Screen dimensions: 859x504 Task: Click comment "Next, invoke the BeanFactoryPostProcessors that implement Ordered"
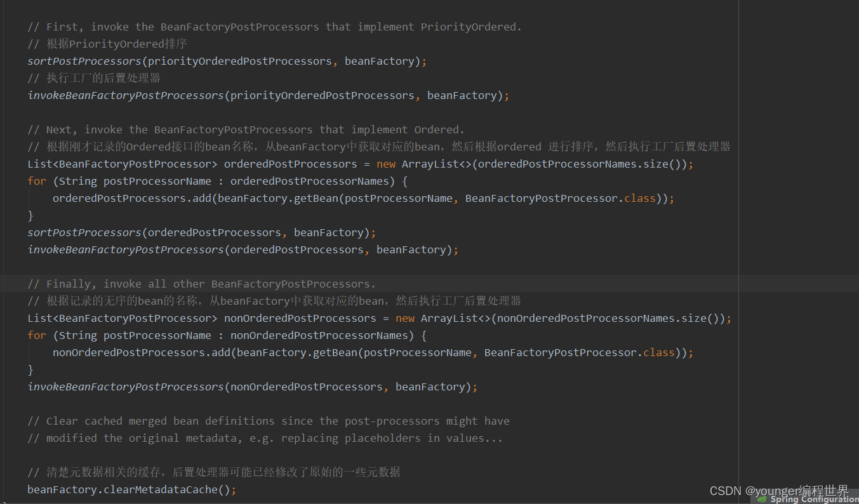(246, 129)
